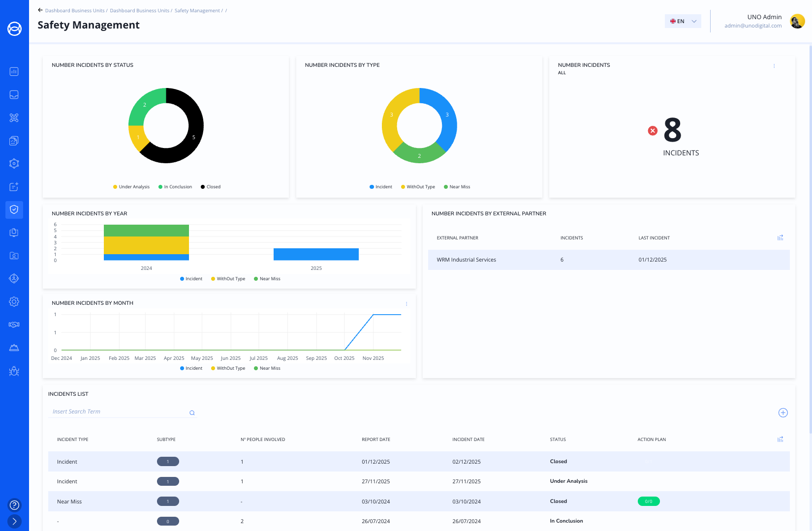Open the bug report icon in sidebar

pos(14,371)
